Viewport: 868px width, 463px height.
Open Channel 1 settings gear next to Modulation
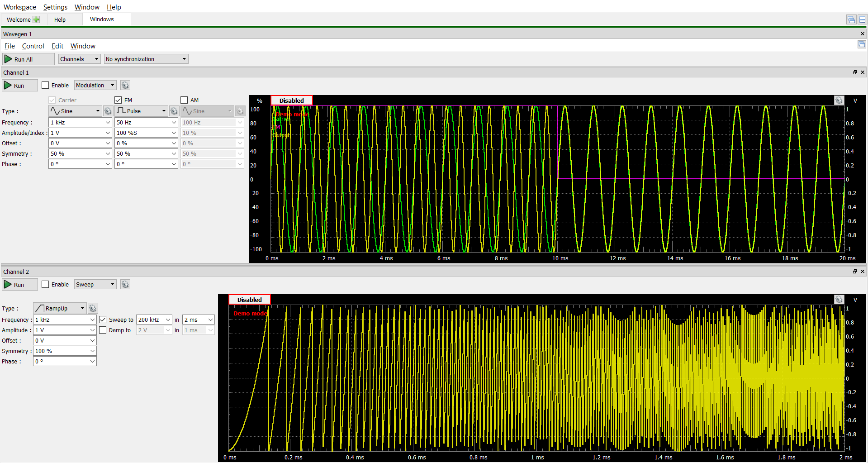point(125,85)
